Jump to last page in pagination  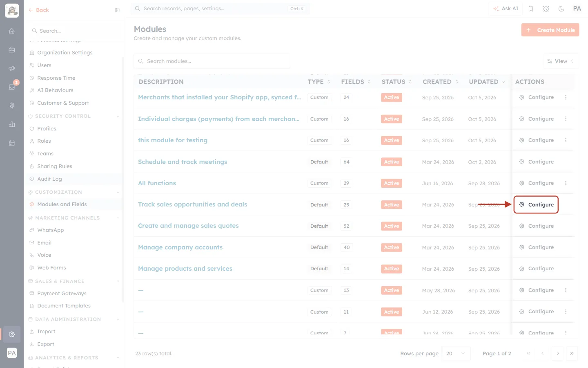[572, 353]
